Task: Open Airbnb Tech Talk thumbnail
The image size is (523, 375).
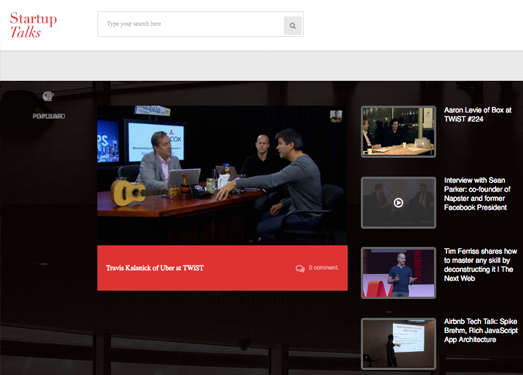Action: click(398, 343)
